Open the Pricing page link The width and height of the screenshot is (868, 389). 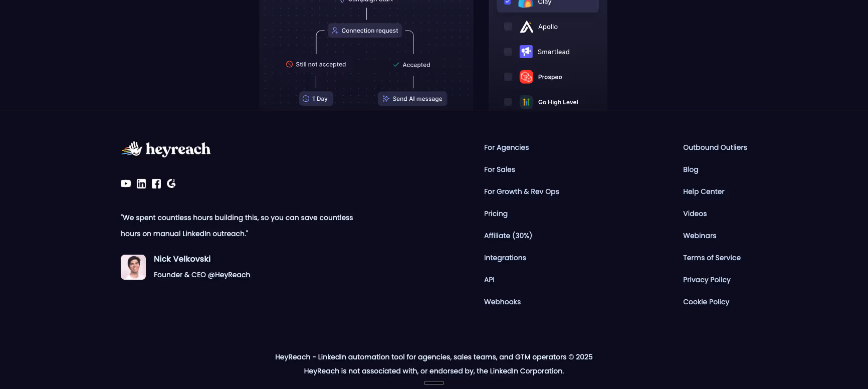pyautogui.click(x=496, y=214)
